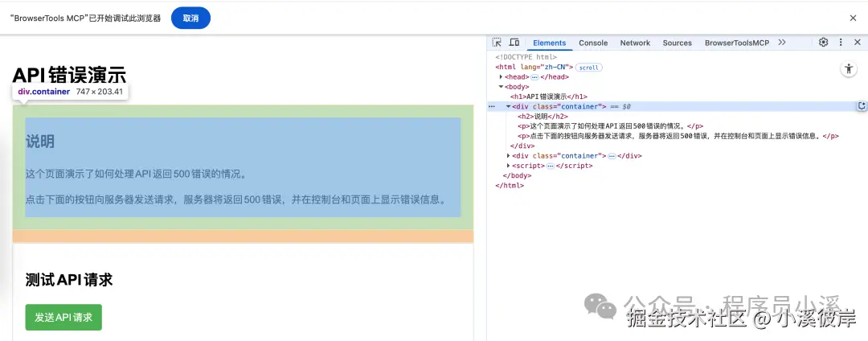868x341 pixels.
Task: Switch to the Elements tab
Action: pyautogui.click(x=549, y=43)
